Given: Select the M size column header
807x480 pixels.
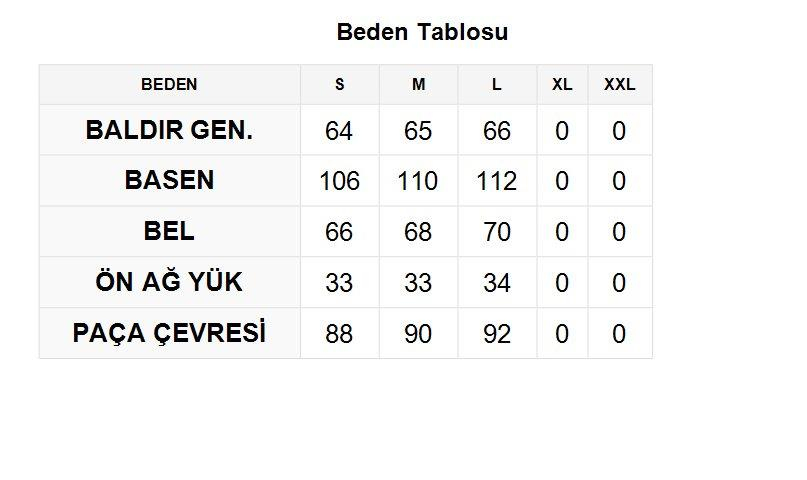Looking at the screenshot, I should 418,85.
